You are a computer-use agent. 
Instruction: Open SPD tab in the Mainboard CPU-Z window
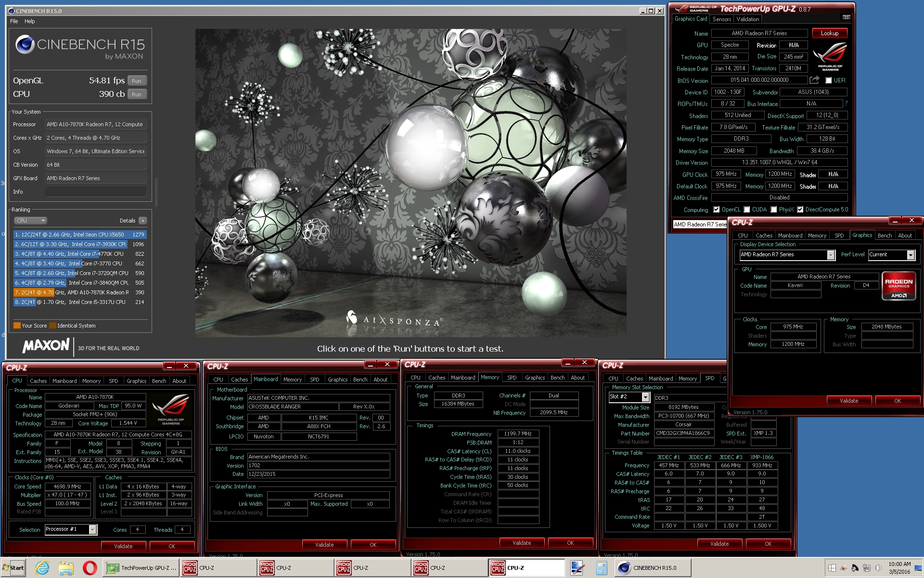point(315,380)
